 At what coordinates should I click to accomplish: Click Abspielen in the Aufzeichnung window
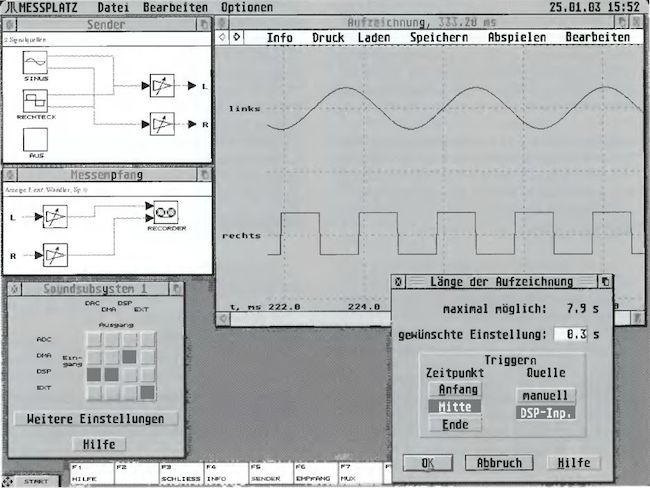(518, 37)
